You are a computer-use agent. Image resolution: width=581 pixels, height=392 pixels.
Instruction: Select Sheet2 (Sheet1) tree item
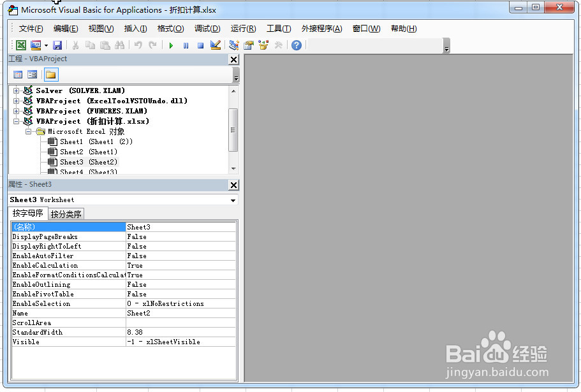coord(88,152)
